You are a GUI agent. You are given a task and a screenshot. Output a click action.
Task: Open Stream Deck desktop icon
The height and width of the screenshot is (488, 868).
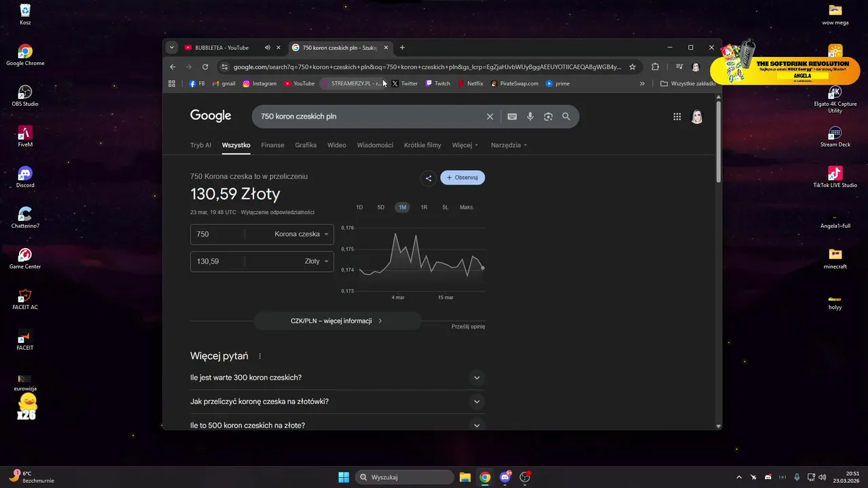[x=835, y=136]
